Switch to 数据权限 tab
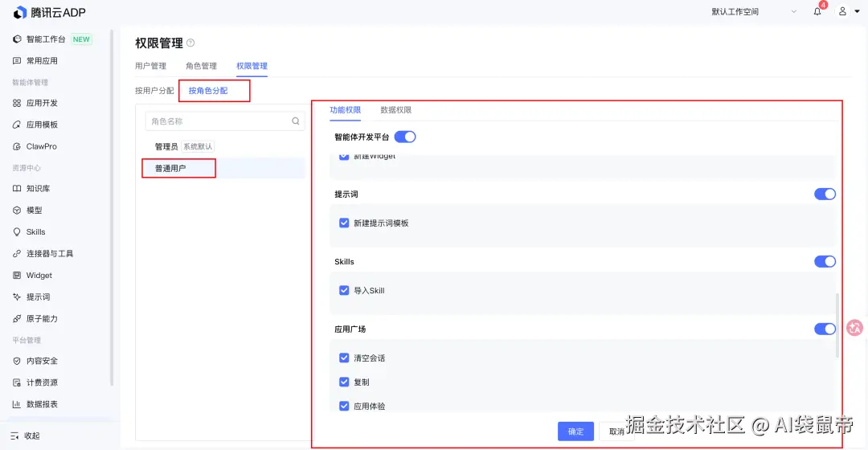Screen dimensions: 868x450 point(395,110)
